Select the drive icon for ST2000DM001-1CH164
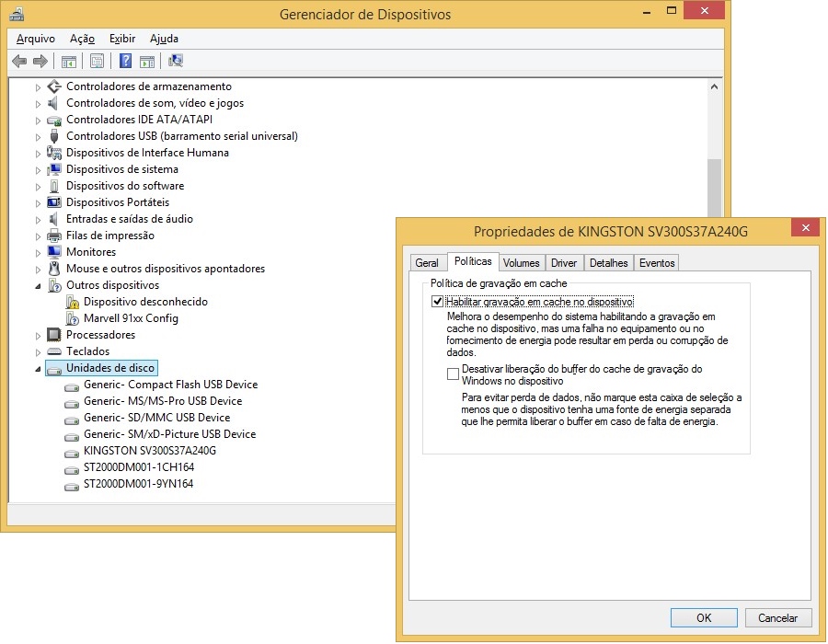The width and height of the screenshot is (828, 644). 72,469
